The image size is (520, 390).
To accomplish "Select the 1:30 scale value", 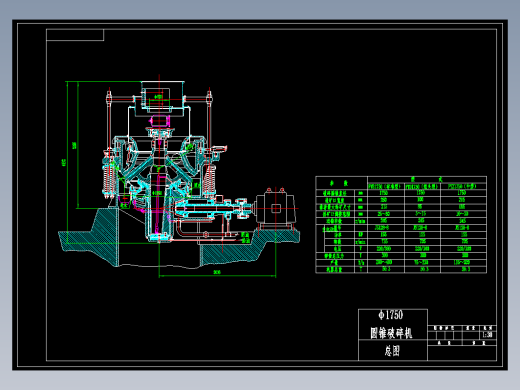I will coord(487,334).
